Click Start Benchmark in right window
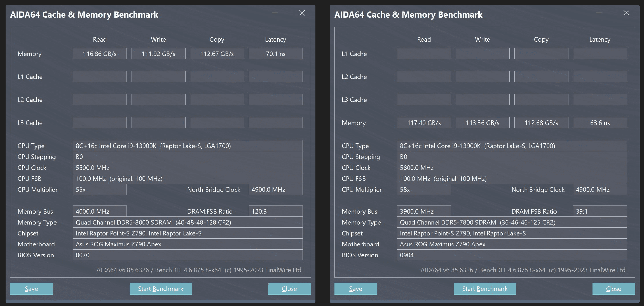644x306 pixels. click(x=485, y=288)
